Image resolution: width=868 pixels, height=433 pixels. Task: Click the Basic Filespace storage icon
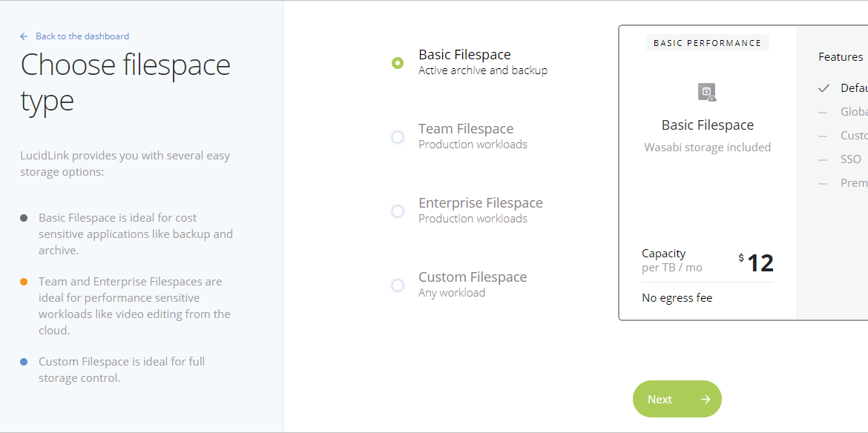pyautogui.click(x=707, y=93)
